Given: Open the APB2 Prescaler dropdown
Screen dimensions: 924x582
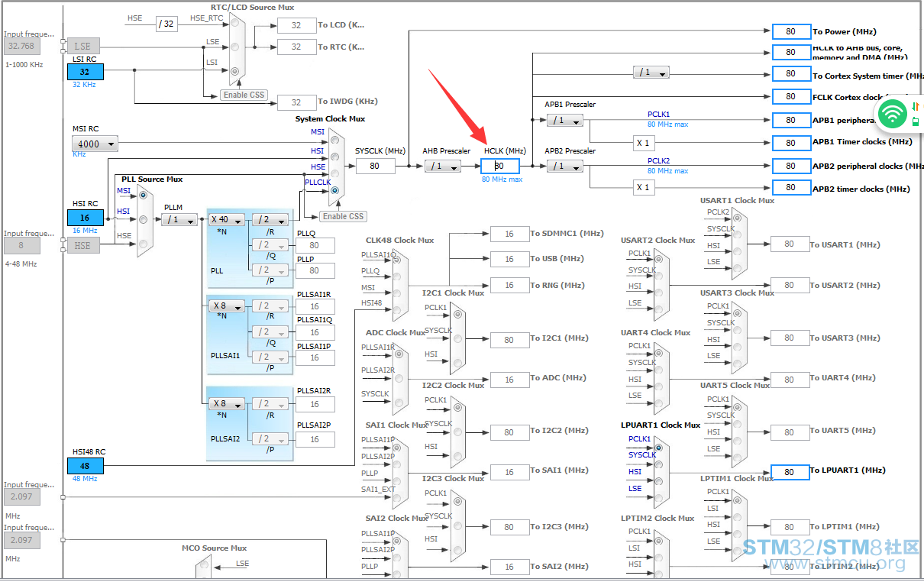Looking at the screenshot, I should pyautogui.click(x=565, y=166).
